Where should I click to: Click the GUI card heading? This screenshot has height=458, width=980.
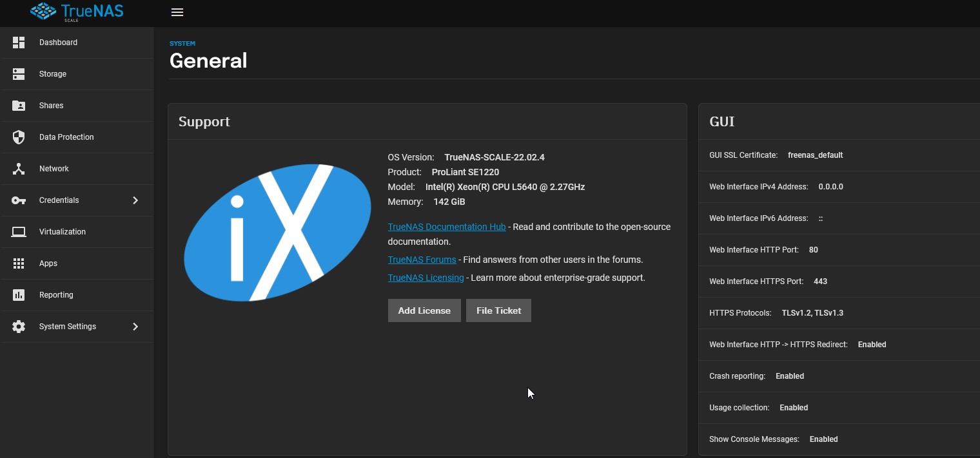click(x=722, y=122)
